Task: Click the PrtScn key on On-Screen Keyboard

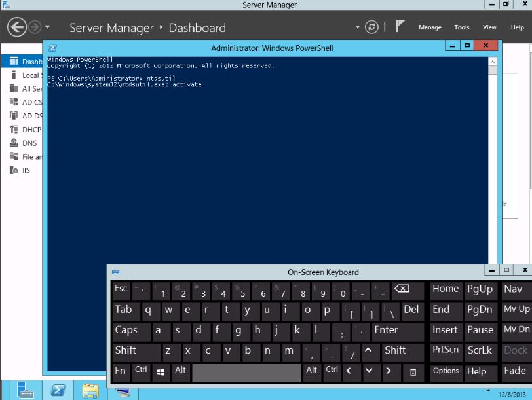Action: (446, 352)
